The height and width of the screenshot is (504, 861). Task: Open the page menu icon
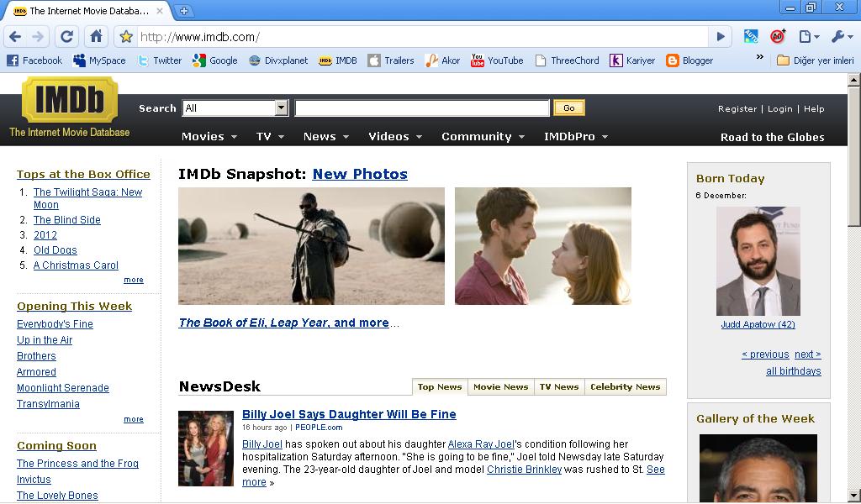pos(809,37)
